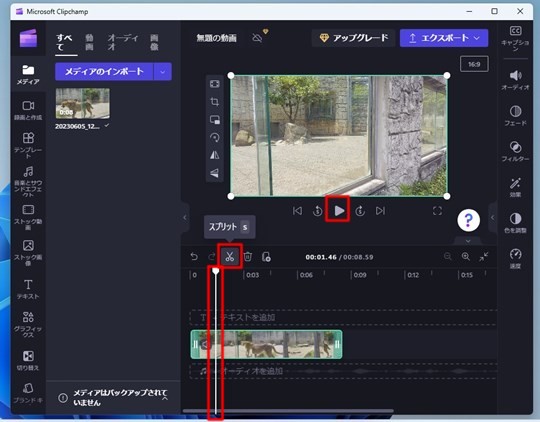Zoom in the timeline
540x422 pixels.
[x=466, y=256]
